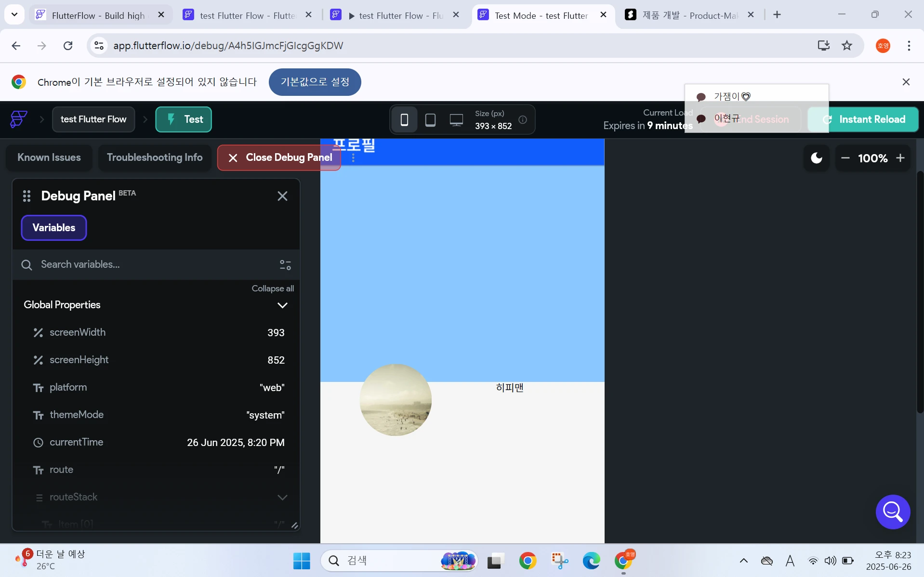
Task: Click the Test mode button
Action: click(184, 119)
